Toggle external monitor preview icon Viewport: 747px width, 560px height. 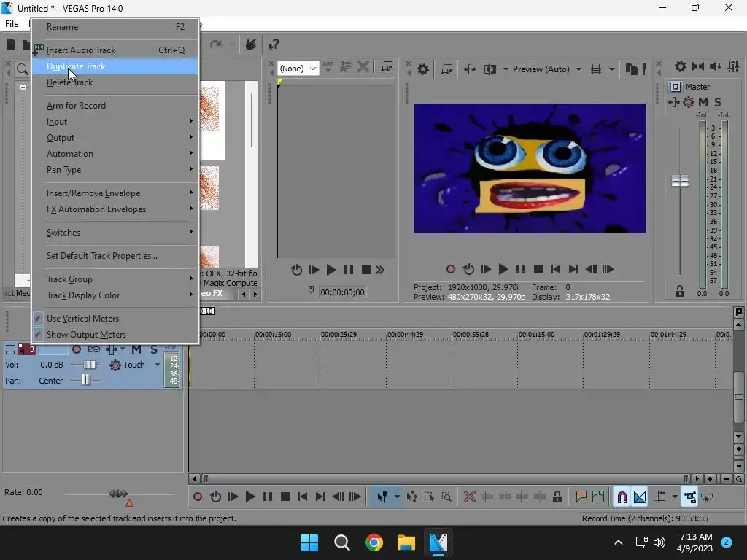pos(446,69)
